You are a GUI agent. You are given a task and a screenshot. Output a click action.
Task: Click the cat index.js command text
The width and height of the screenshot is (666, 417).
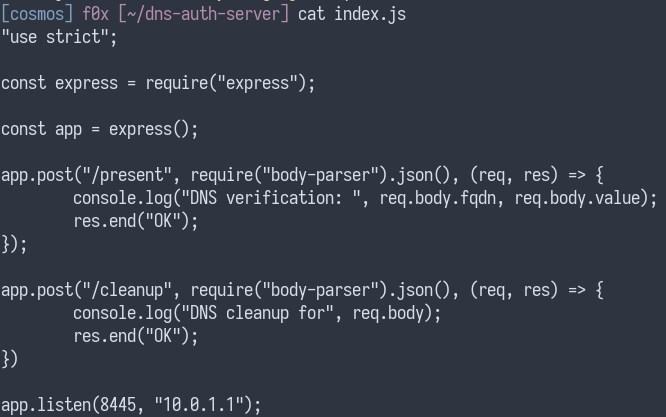pyautogui.click(x=352, y=14)
